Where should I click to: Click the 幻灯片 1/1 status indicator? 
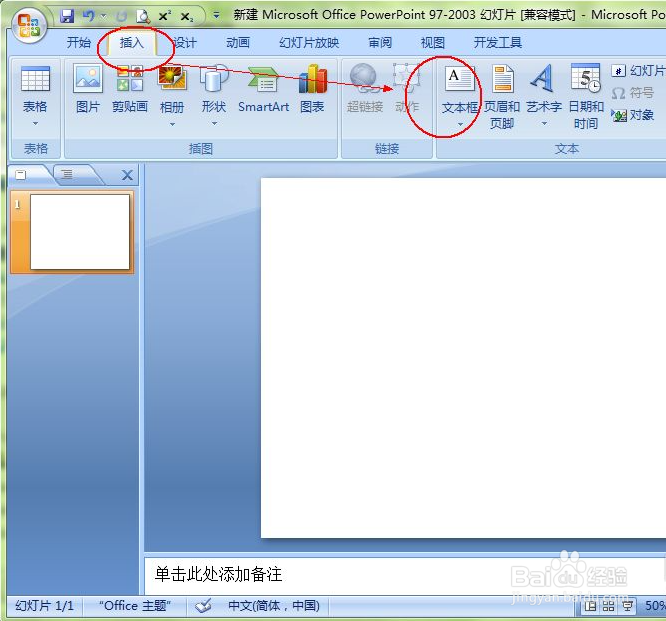(44, 606)
